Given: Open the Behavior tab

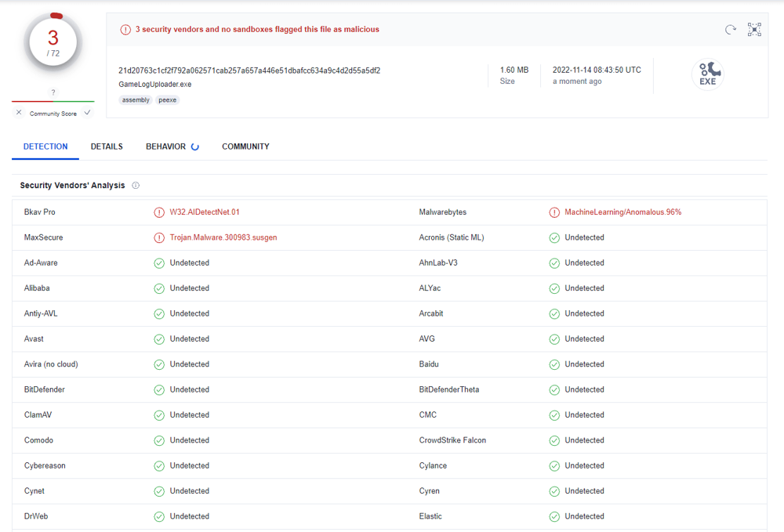Looking at the screenshot, I should point(165,147).
